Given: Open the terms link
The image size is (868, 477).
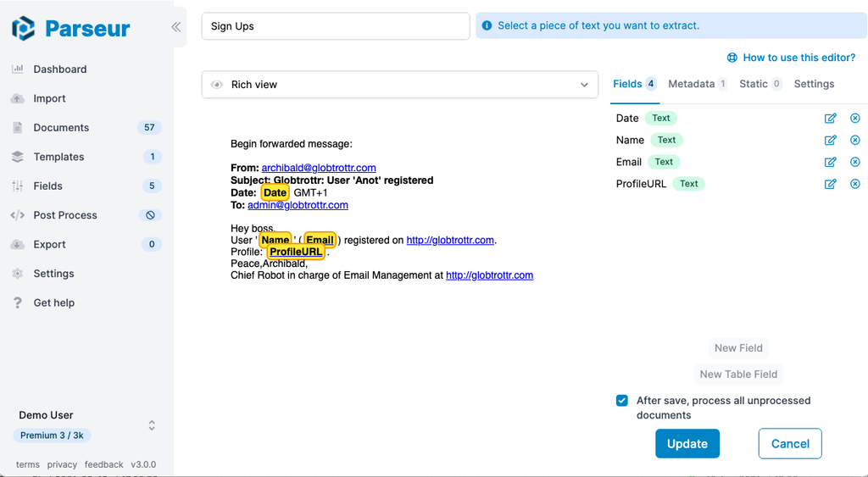Looking at the screenshot, I should tap(28, 465).
